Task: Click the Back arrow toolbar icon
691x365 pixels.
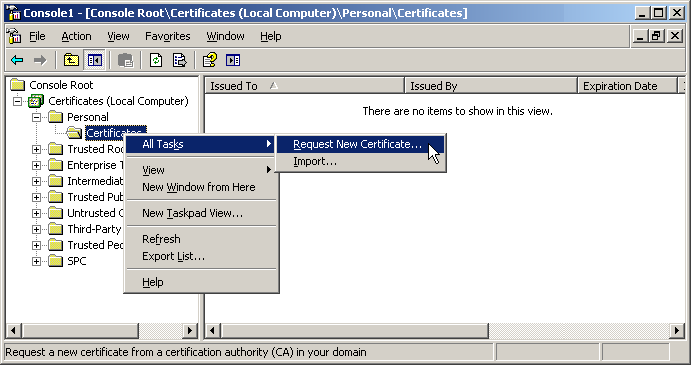Action: [17, 60]
